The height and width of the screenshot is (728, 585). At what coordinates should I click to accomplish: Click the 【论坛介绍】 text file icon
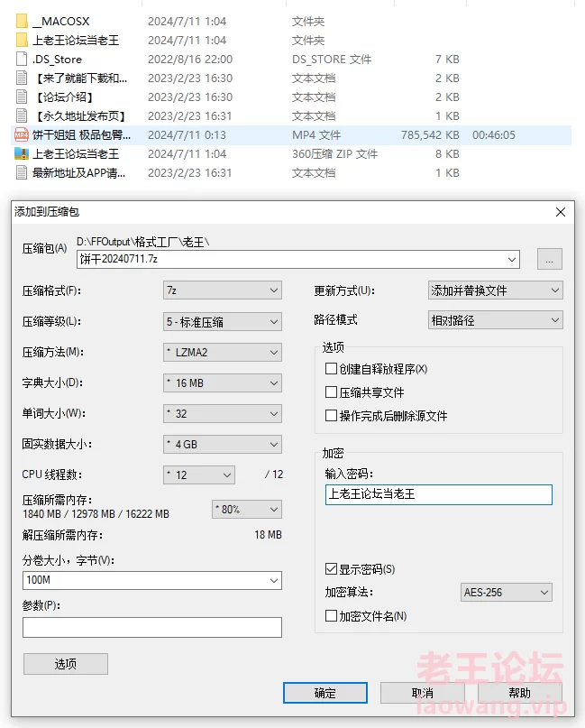coord(22,97)
